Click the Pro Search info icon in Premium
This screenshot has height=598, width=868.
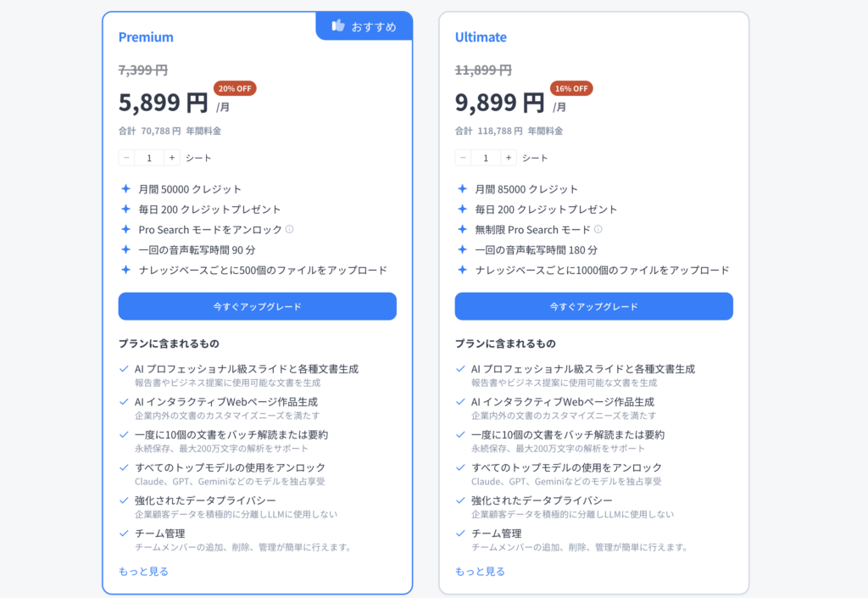pyautogui.click(x=290, y=229)
